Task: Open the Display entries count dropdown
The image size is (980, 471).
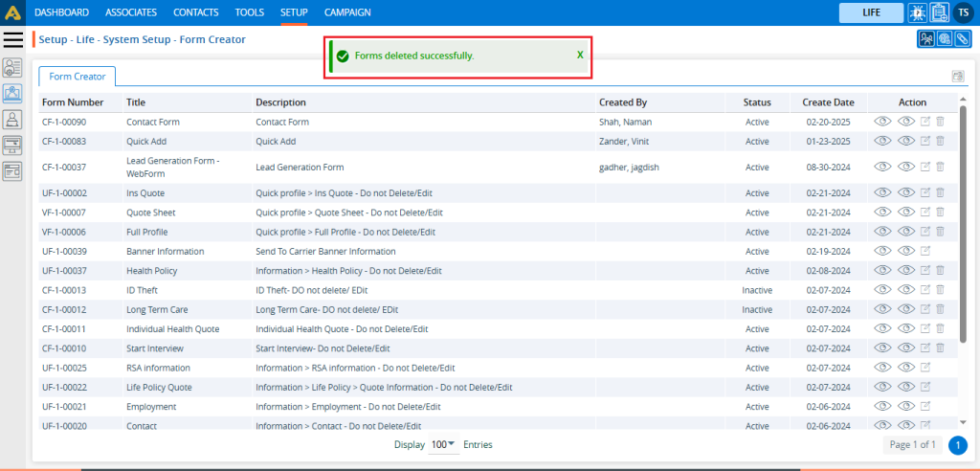Action: point(444,444)
